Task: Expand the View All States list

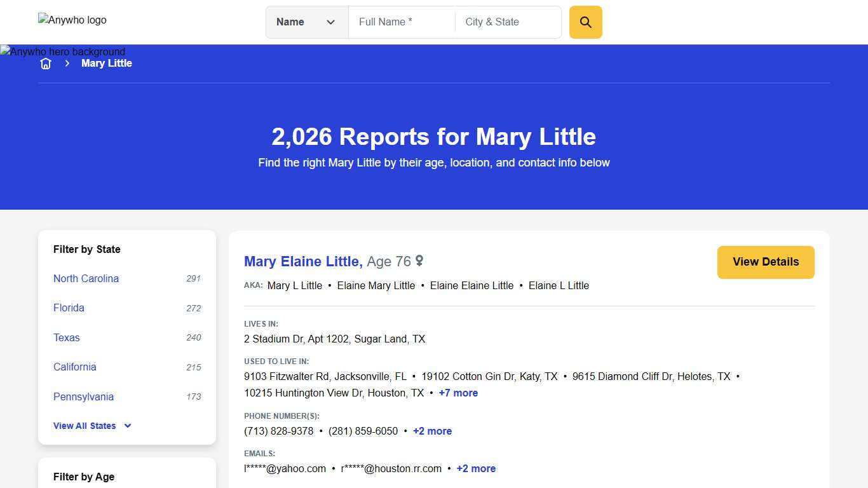Action: [x=92, y=426]
